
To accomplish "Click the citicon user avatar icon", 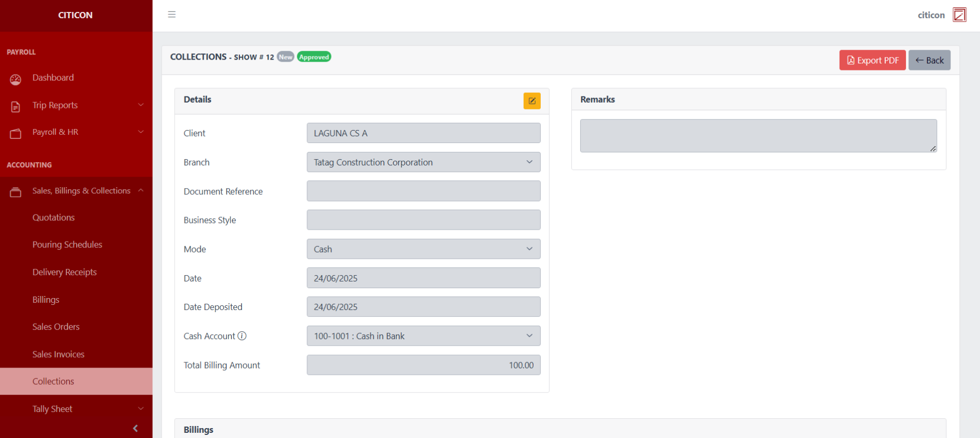I will click(x=959, y=15).
